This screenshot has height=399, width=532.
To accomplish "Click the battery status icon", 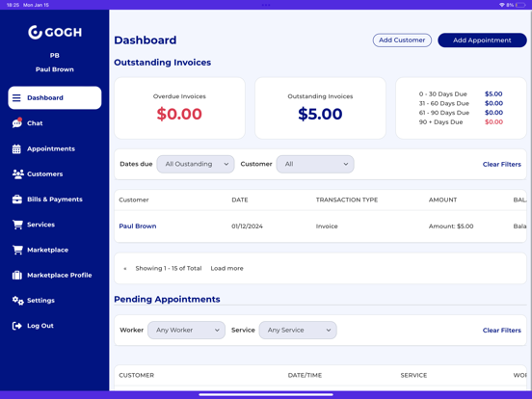I will (520, 5).
